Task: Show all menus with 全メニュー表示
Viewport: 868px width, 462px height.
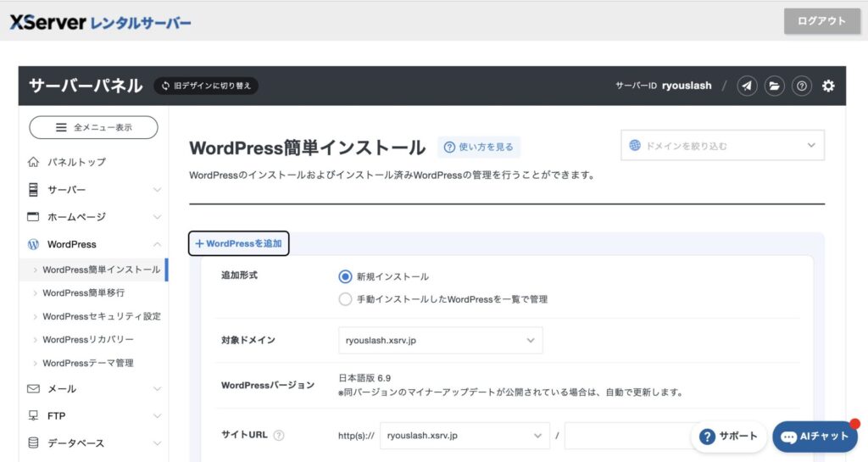Action: (x=93, y=127)
